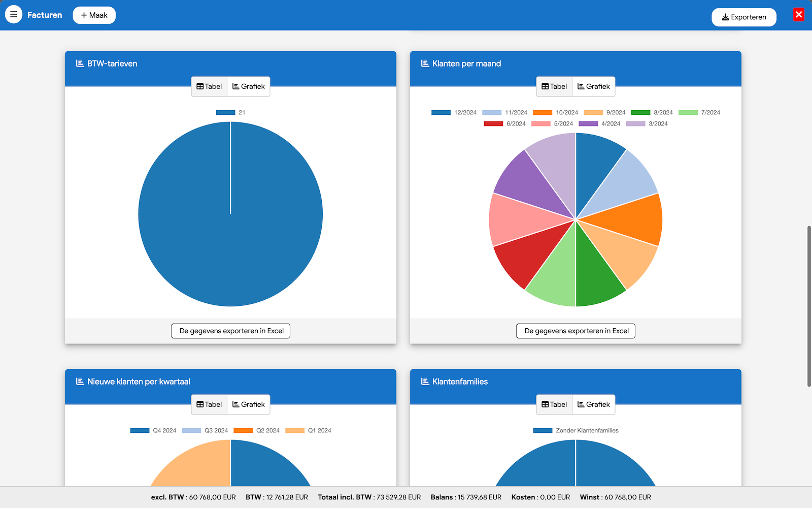Click the vertical page scrollbar
Screen dimensions: 812x508
[809, 306]
